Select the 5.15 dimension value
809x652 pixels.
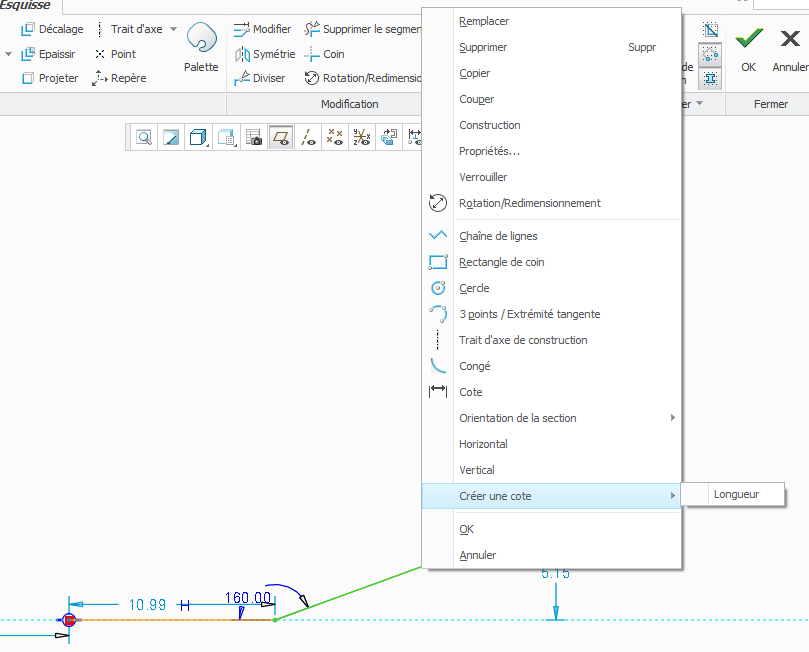555,574
